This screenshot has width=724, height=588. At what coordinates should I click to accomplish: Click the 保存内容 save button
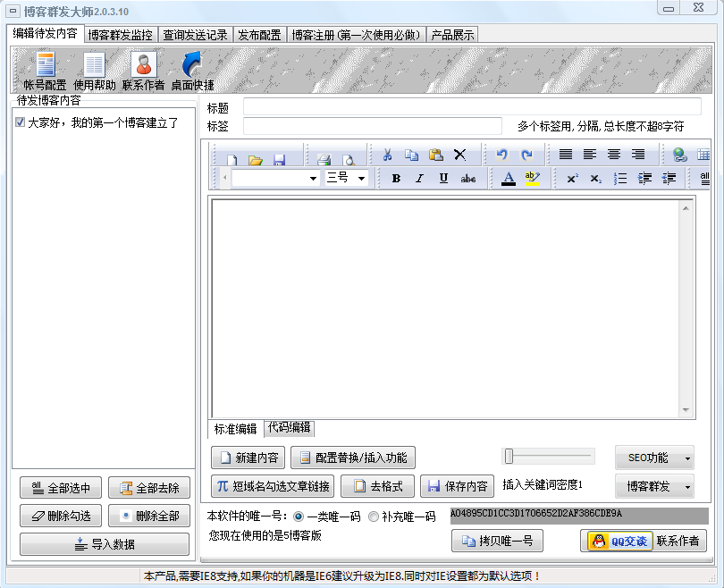click(x=457, y=487)
